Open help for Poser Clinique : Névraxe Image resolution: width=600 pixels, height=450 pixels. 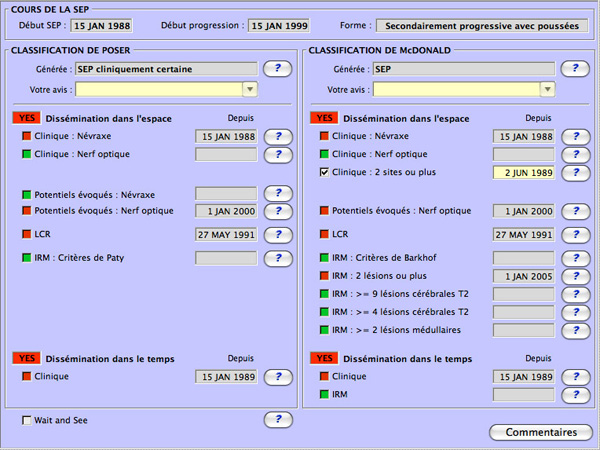click(x=278, y=137)
